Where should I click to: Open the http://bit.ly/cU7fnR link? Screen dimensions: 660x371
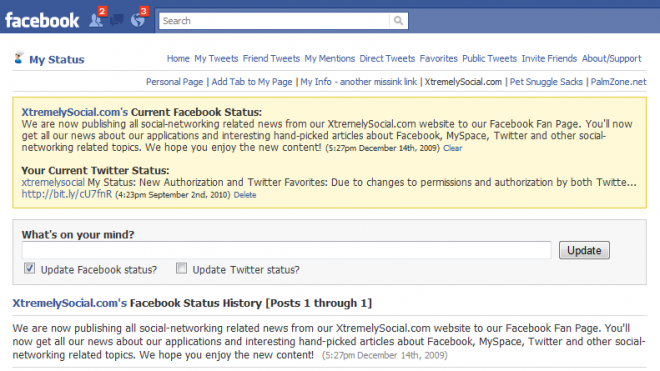pos(67,194)
